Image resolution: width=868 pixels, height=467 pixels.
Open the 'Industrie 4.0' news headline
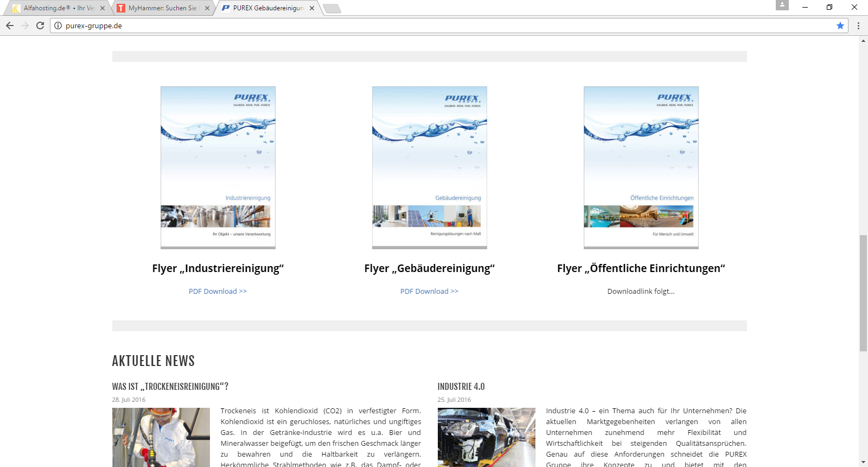[x=461, y=387]
